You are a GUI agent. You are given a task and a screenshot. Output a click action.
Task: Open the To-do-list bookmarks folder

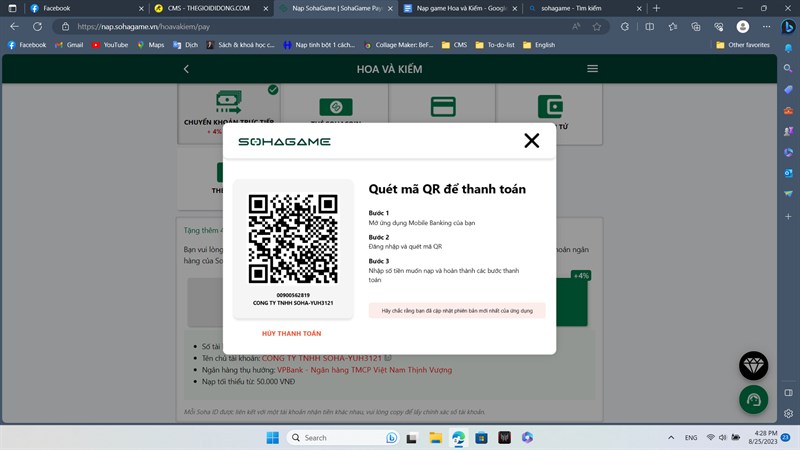pyautogui.click(x=495, y=45)
